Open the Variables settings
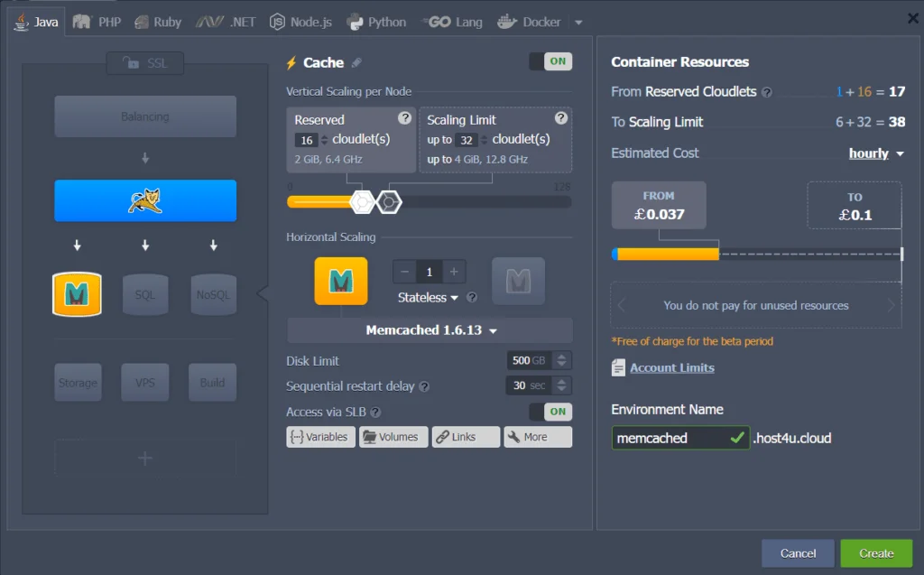The height and width of the screenshot is (575, 924). pos(320,437)
